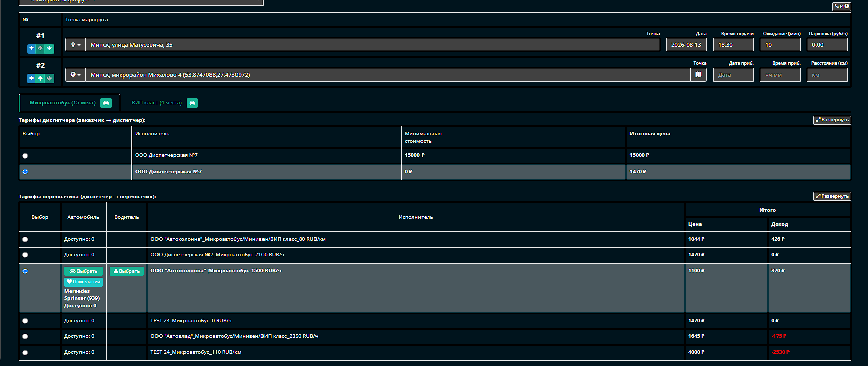Move route point #1 up

point(40,49)
